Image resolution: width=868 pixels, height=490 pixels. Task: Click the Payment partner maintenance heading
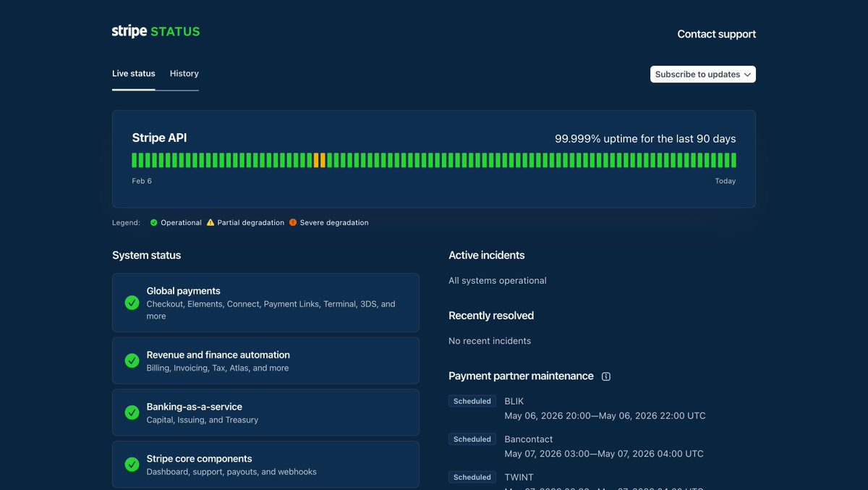tap(521, 376)
